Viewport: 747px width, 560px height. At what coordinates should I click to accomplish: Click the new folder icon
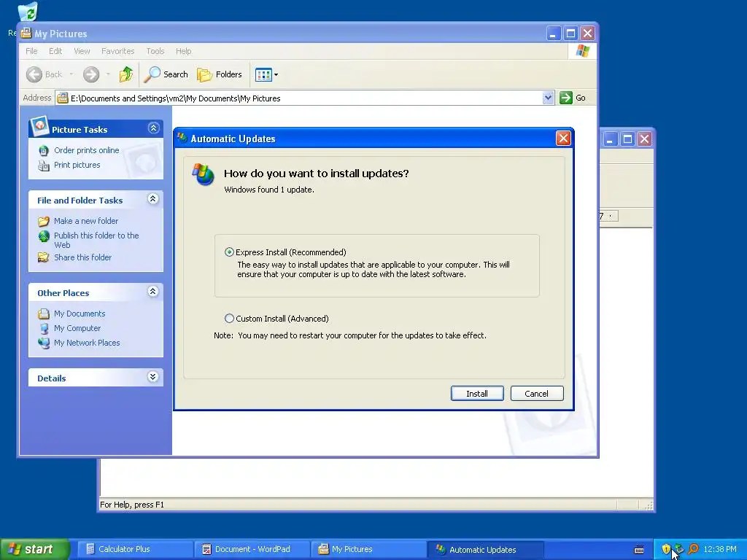pos(43,222)
